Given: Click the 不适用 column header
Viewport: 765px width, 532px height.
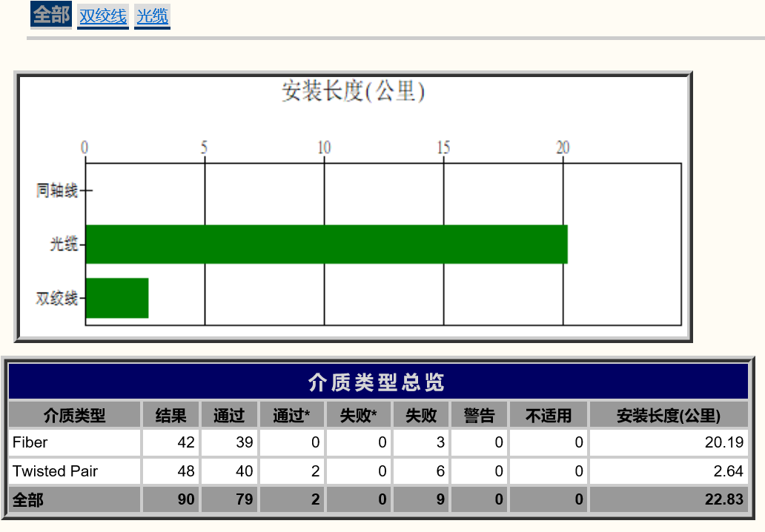Looking at the screenshot, I should click(x=549, y=415).
